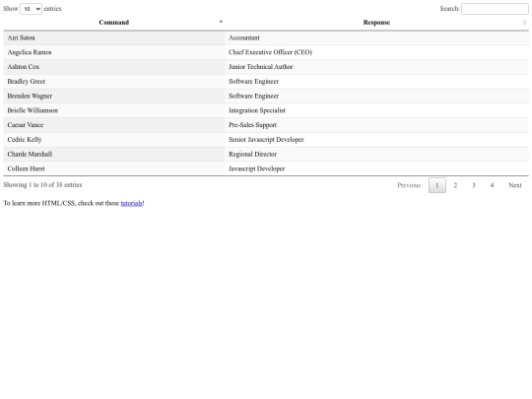Select the Caesar Vance cell

click(x=113, y=125)
